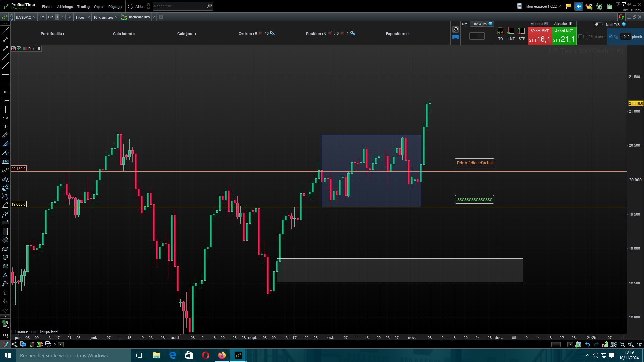
Task: Toggle the Multi T/S switch
Action: [598, 24]
